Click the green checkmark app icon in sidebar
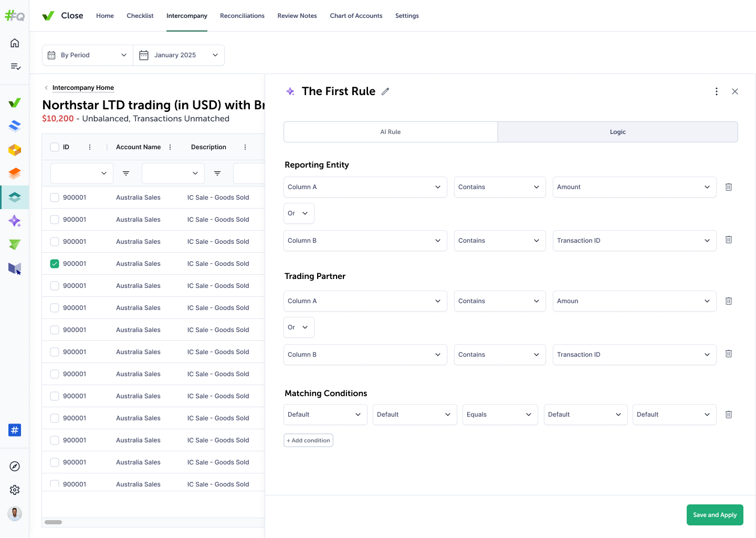Image resolution: width=756 pixels, height=538 pixels. (x=15, y=102)
